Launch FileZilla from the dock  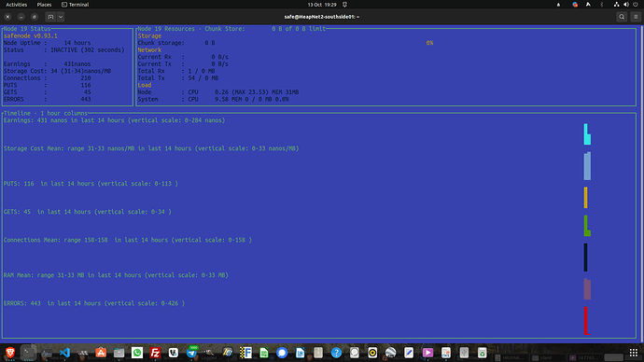point(155,353)
